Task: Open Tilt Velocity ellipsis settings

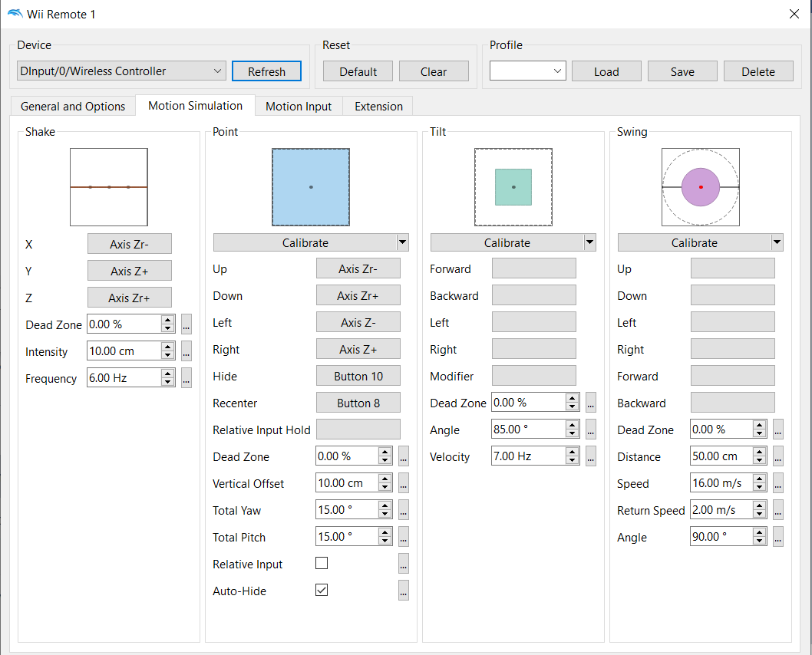Action: [x=591, y=456]
